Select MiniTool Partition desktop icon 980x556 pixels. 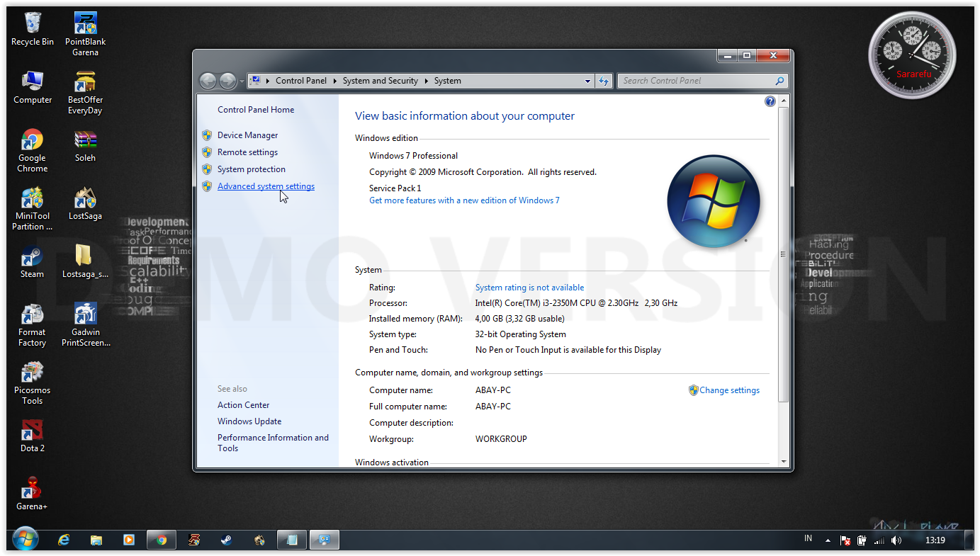33,209
